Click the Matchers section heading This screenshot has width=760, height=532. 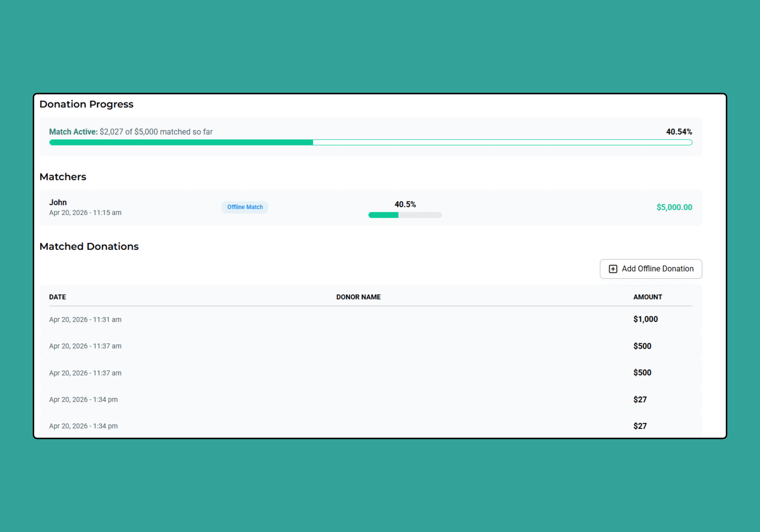point(62,177)
